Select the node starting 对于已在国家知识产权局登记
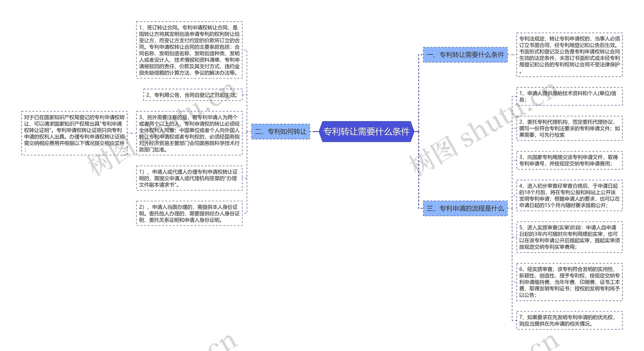 (74, 133)
